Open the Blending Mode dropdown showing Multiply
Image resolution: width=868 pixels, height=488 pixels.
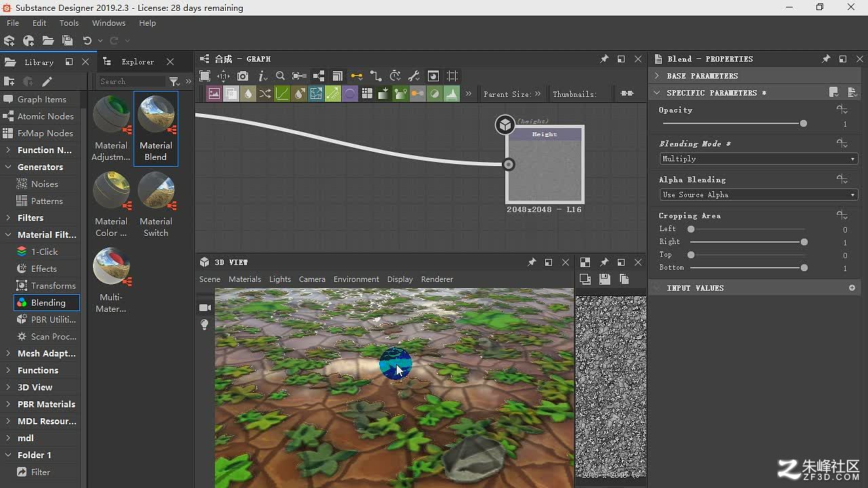(758, 159)
